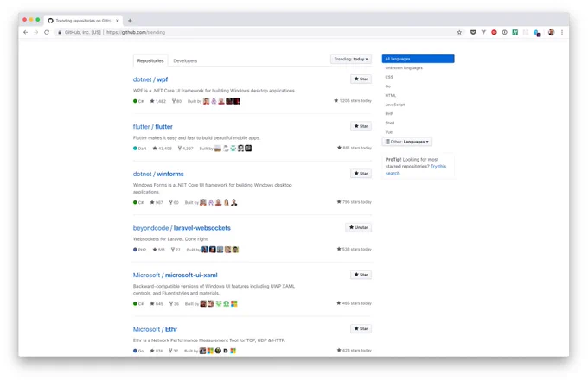
Task: View forks count of laravel-websockets
Action: point(176,250)
